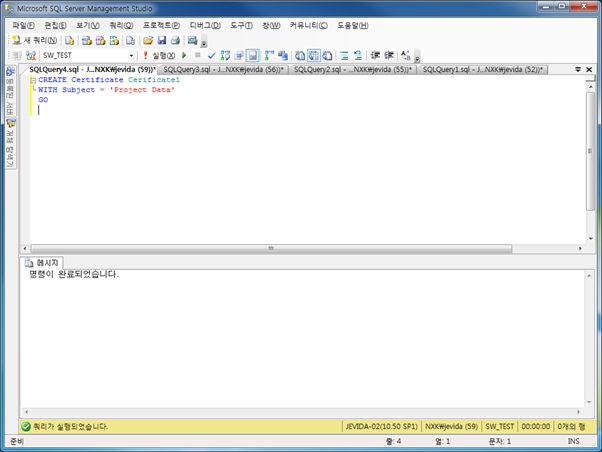
Task: Open the 도구(T) menu
Action: (241, 25)
